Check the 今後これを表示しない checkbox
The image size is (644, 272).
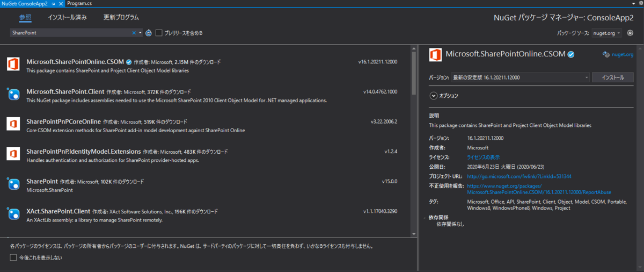(x=13, y=258)
